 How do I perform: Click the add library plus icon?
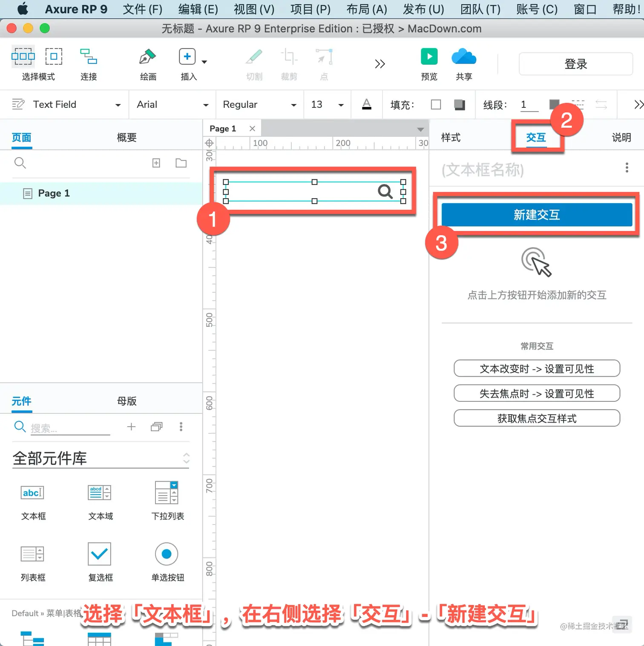click(131, 427)
